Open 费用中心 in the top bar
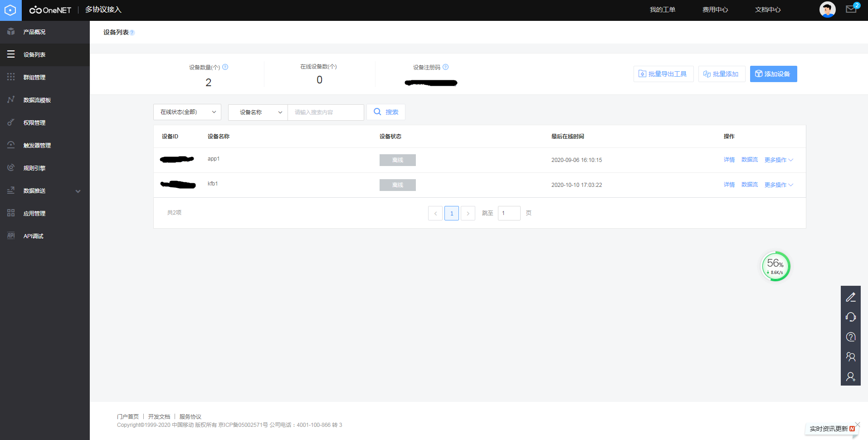This screenshot has height=440, width=868. [715, 10]
